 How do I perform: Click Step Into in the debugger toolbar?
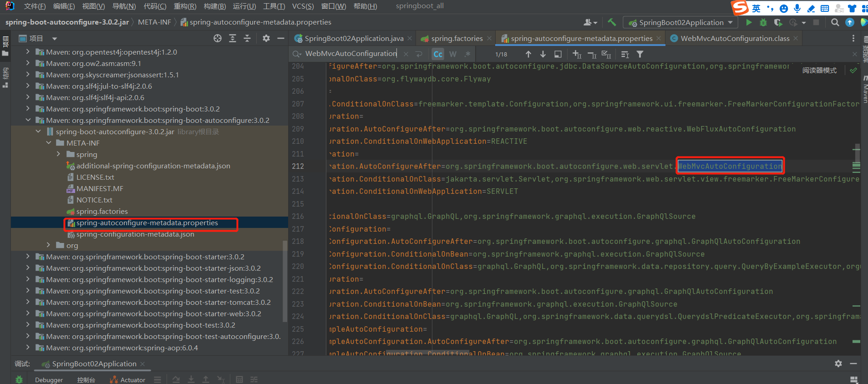pos(191,379)
